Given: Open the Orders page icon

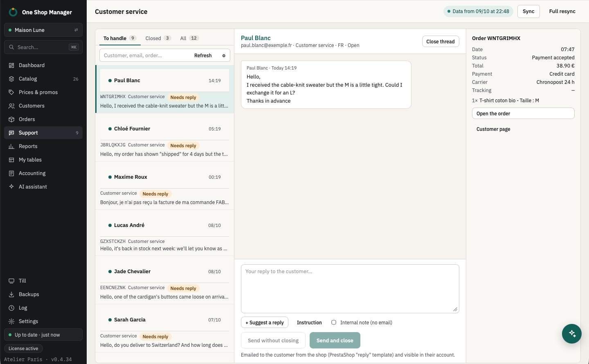Looking at the screenshot, I should point(11,119).
